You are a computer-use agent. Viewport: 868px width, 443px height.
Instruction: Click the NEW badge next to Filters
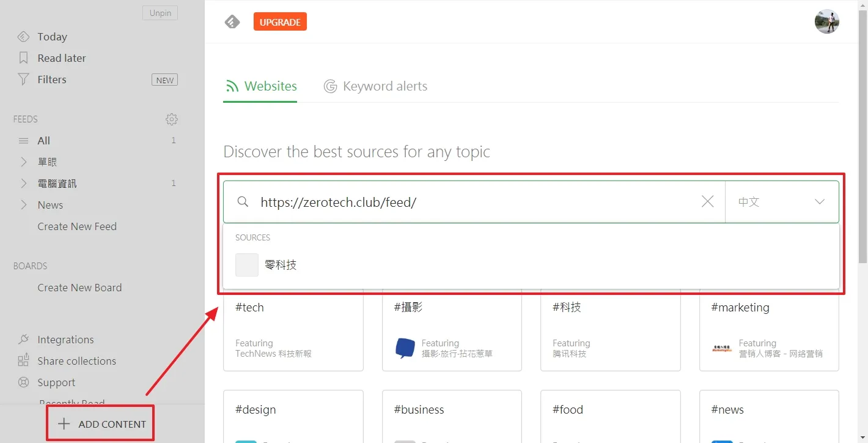[165, 80]
